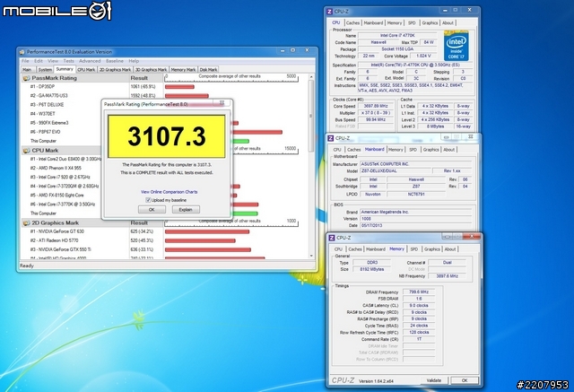Select the '#1 - DP35DP' baseline row
574x392 pixels.
42,87
